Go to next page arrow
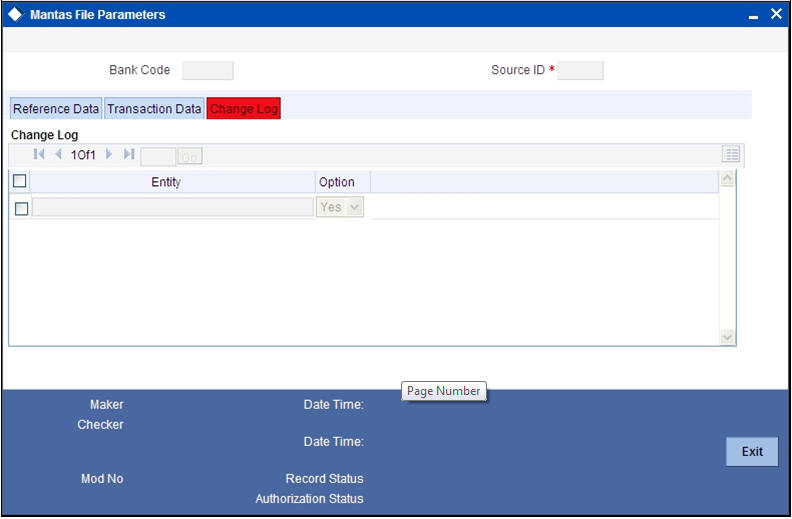Viewport: 792px width, 519px height. pyautogui.click(x=109, y=154)
